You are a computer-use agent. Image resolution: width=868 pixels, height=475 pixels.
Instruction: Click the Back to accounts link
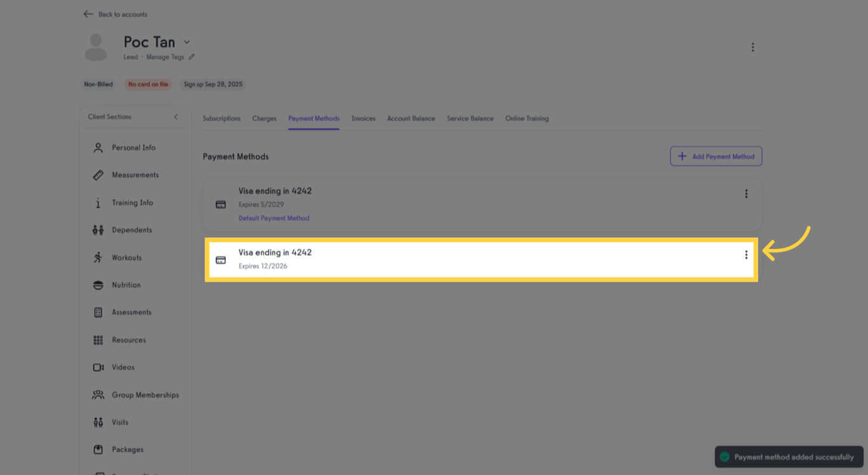pyautogui.click(x=123, y=15)
